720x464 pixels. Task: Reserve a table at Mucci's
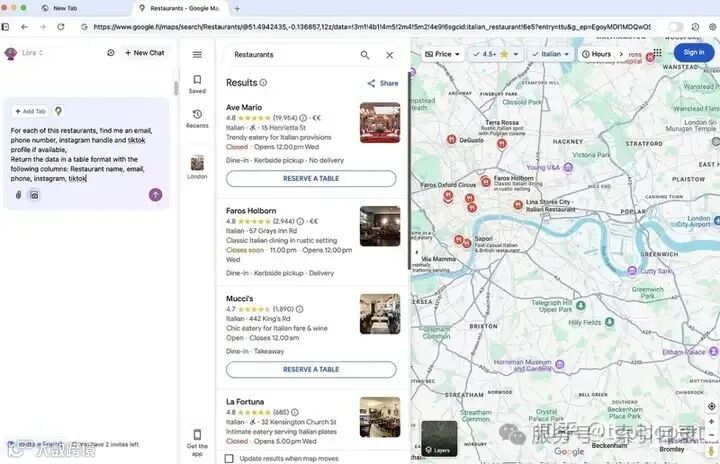pos(311,369)
